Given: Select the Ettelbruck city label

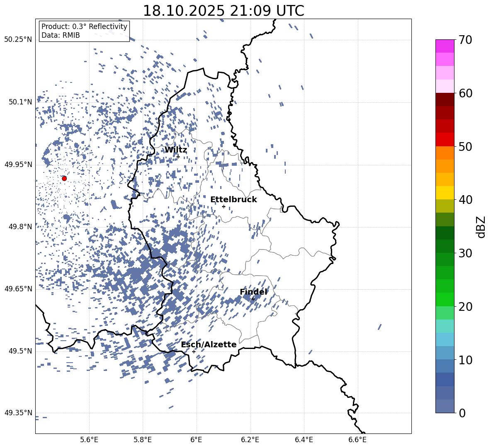Looking at the screenshot, I should [x=233, y=200].
